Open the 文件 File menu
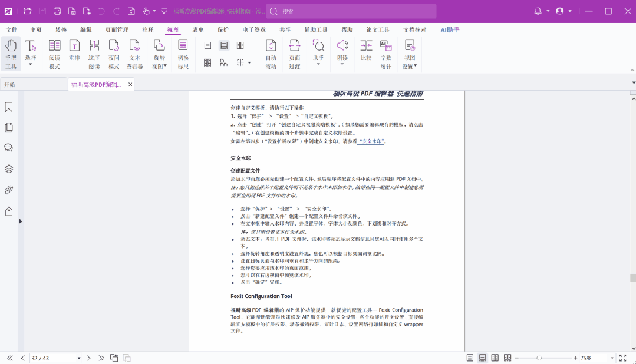 pyautogui.click(x=11, y=29)
